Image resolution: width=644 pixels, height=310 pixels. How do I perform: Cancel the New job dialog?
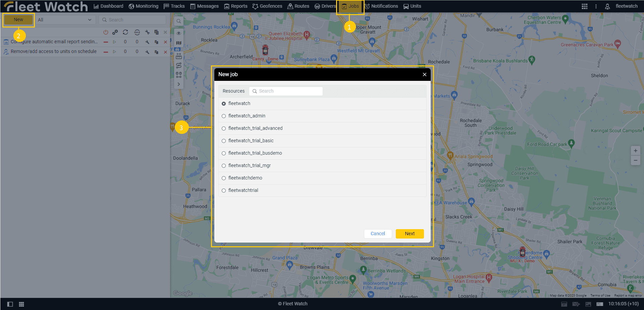coord(378,234)
